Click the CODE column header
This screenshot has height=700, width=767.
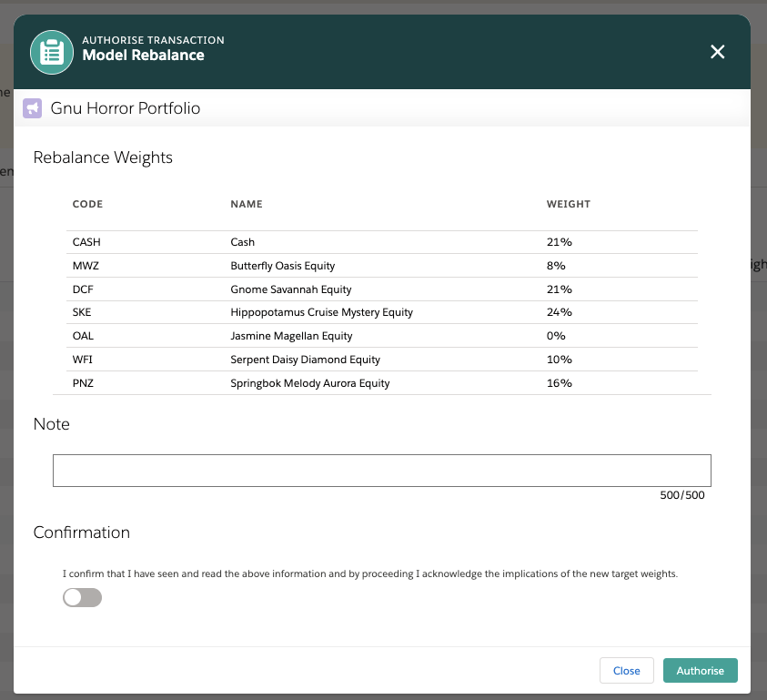[x=87, y=204]
